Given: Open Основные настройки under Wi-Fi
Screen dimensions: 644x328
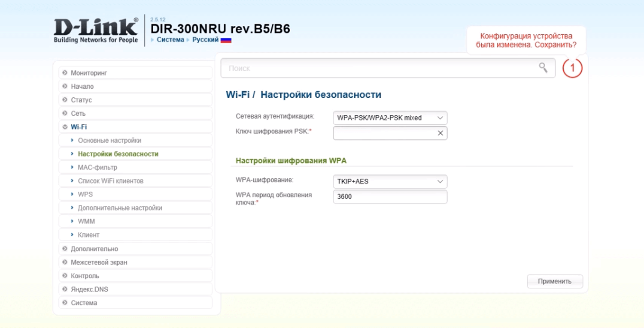Looking at the screenshot, I should click(x=109, y=141).
